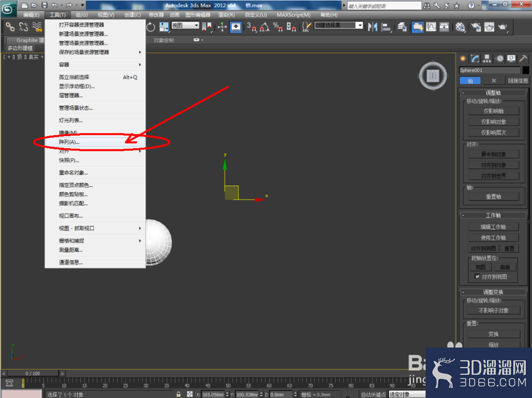
Task: Click the Select and Manipulate cross icon
Action: coord(222,27)
